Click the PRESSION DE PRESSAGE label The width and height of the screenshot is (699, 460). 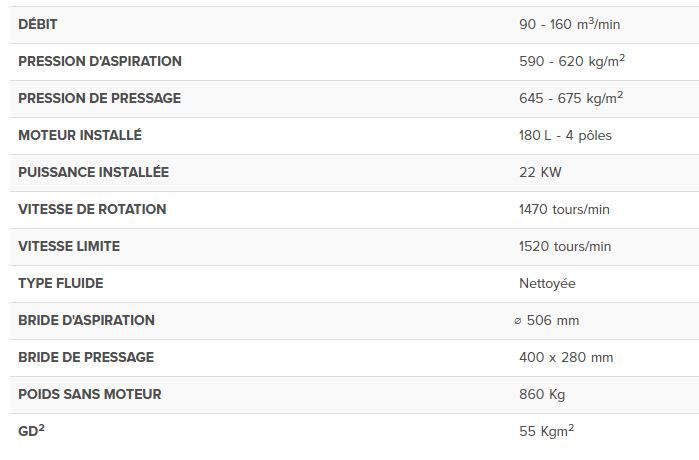(x=99, y=98)
